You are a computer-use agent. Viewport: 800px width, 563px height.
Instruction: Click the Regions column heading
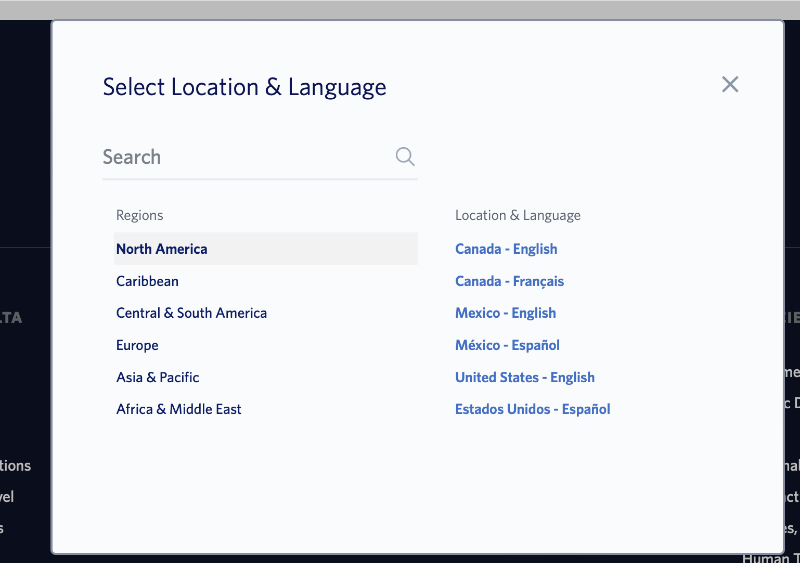click(140, 215)
